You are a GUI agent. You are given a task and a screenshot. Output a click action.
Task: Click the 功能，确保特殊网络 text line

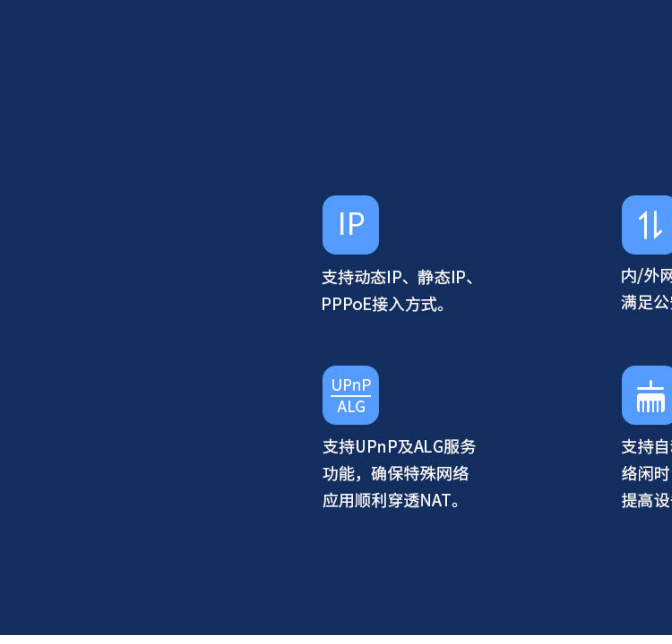395,474
